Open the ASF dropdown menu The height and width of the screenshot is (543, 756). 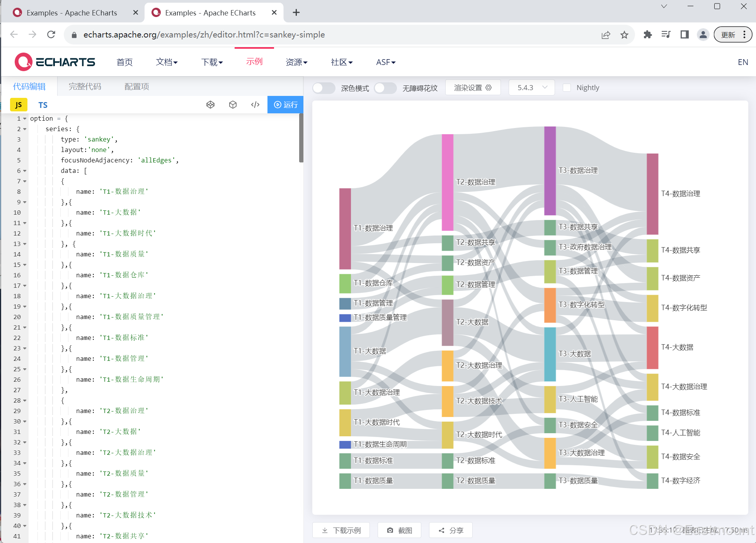click(x=386, y=62)
